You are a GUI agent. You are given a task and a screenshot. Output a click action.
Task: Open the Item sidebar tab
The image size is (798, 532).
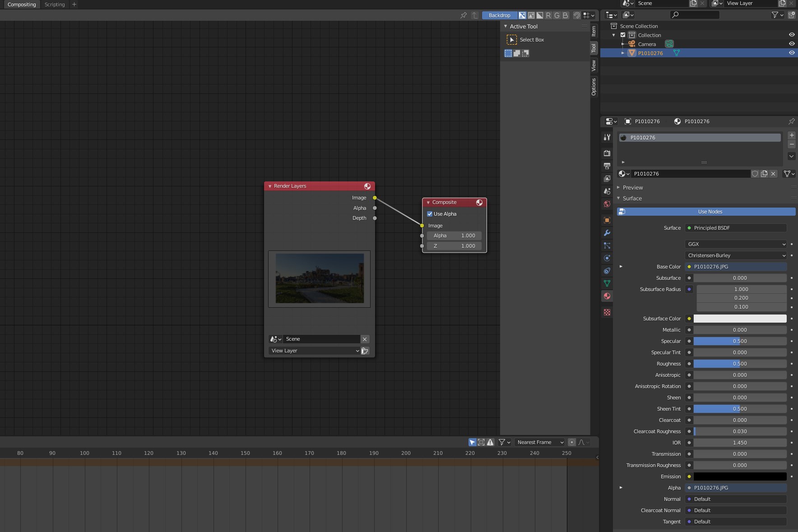click(x=594, y=31)
